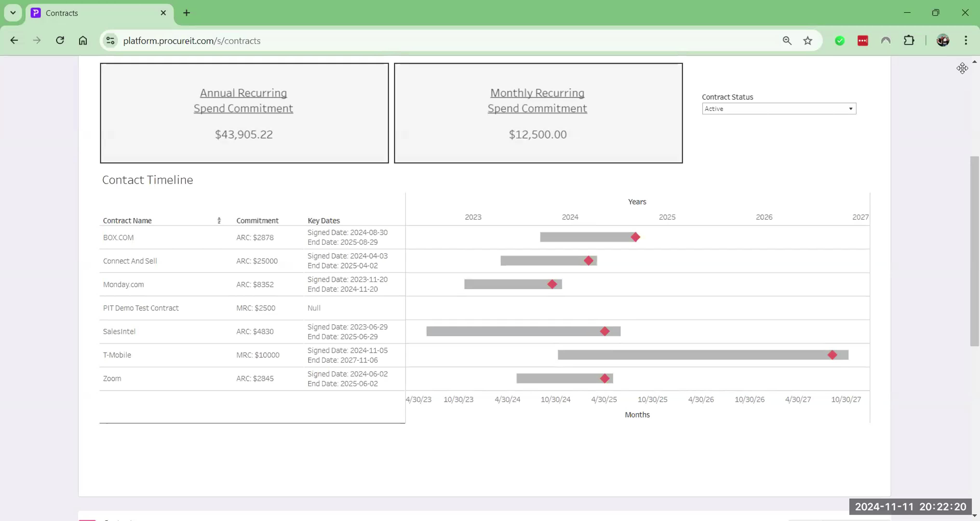Screen dimensions: 980x521
Task: Click the 10/30/24 month axis label
Action: coord(555,399)
